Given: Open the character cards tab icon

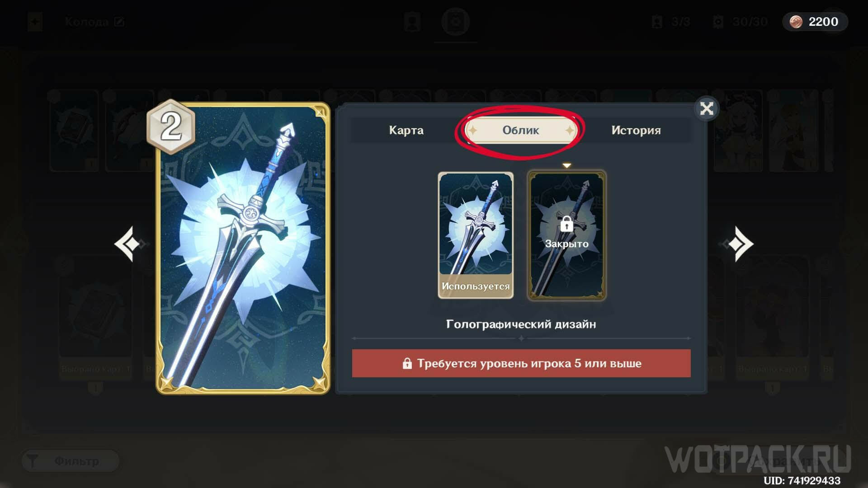Looking at the screenshot, I should (x=412, y=22).
